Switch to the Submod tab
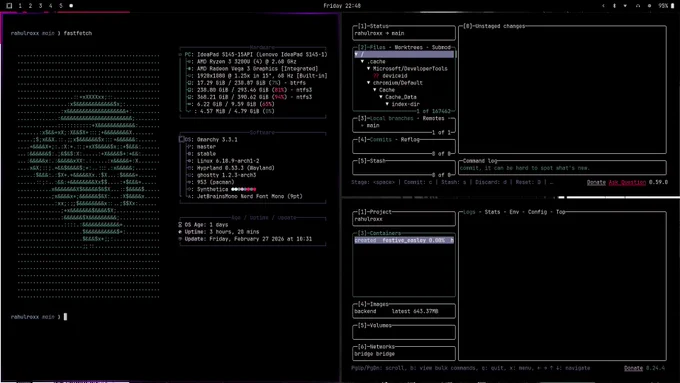 click(441, 47)
